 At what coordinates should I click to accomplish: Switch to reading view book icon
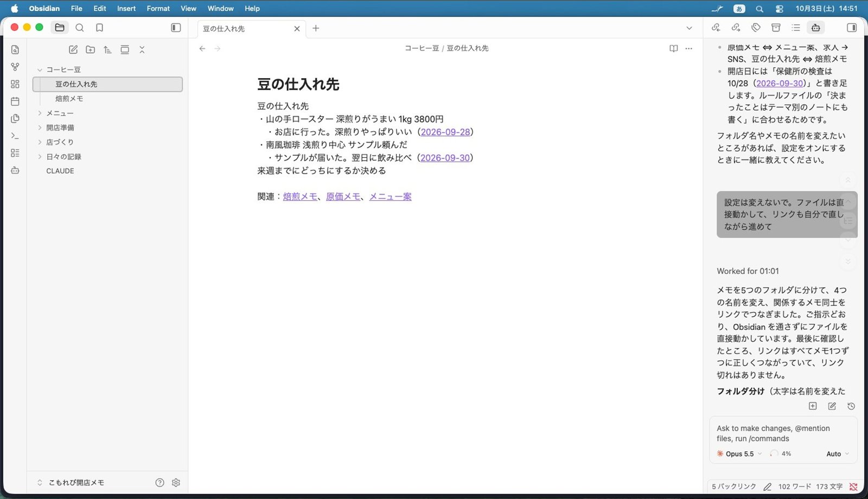pos(674,48)
